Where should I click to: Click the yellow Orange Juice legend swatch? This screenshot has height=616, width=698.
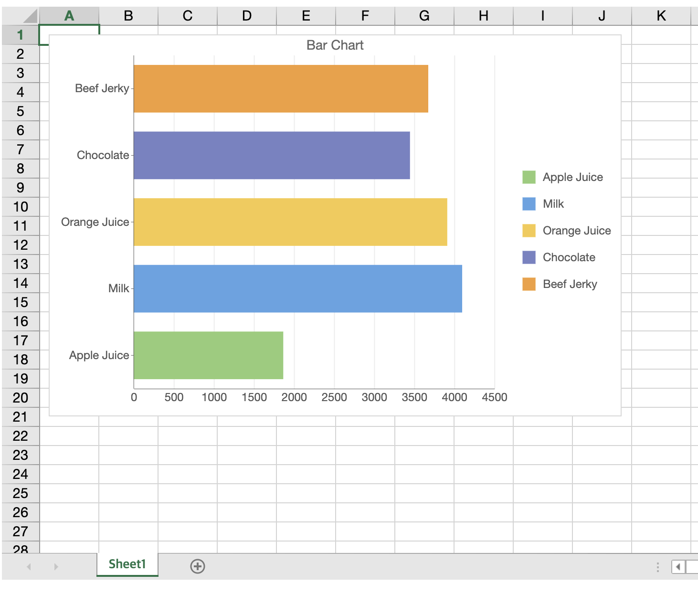[529, 231]
